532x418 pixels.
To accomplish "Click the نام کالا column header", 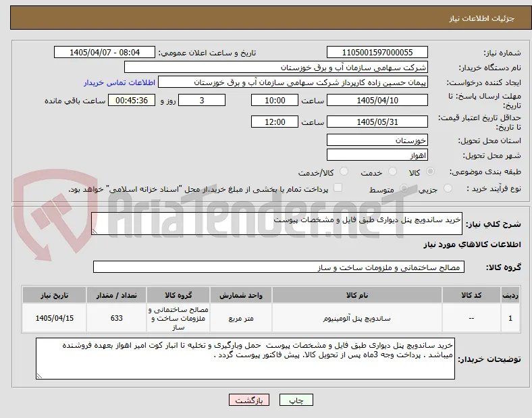I will pyautogui.click(x=357, y=295).
